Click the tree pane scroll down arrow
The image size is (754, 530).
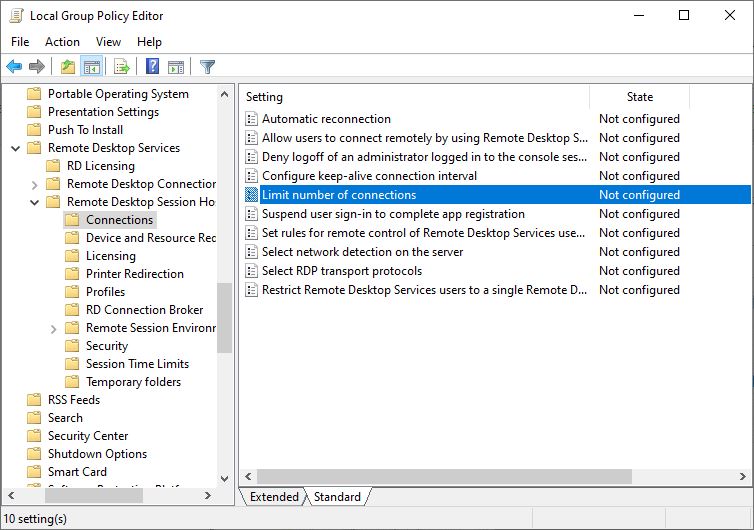(x=224, y=479)
